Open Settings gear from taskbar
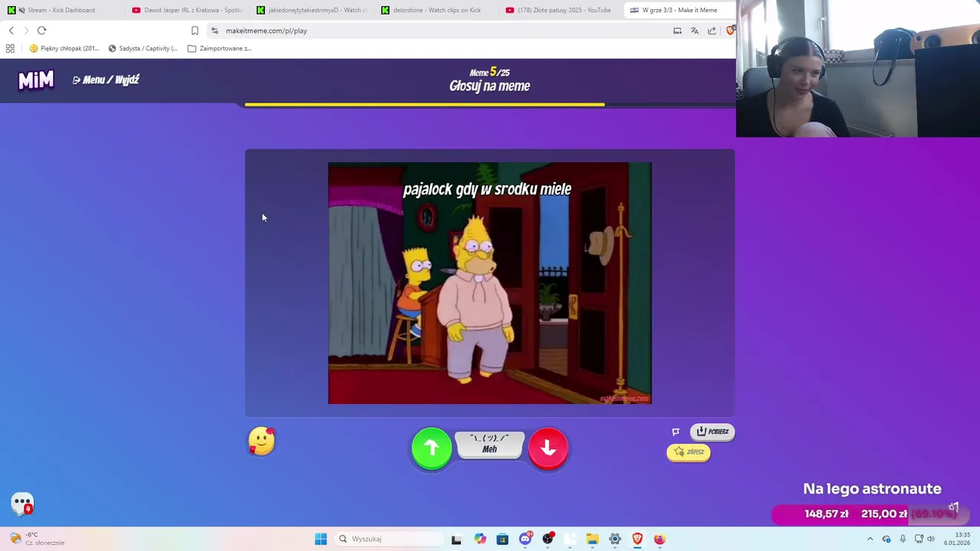This screenshot has height=551, width=980. [x=615, y=539]
